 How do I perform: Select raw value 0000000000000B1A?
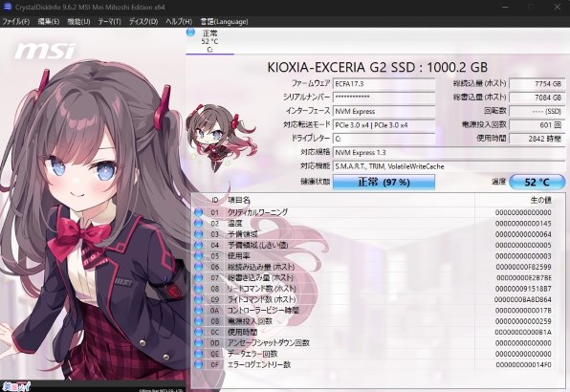pos(523,333)
